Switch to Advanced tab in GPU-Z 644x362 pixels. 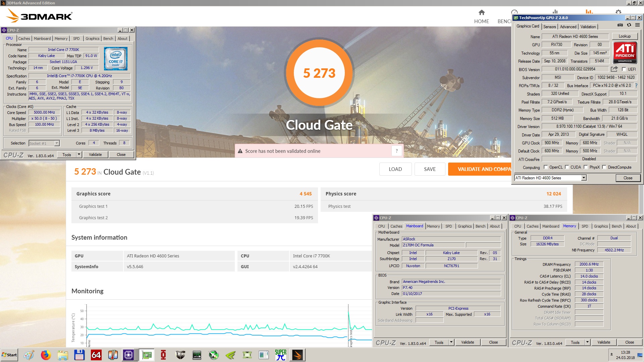pyautogui.click(x=568, y=27)
